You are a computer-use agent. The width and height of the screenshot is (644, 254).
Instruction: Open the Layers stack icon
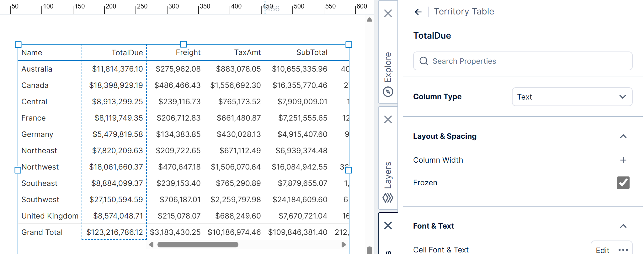388,198
